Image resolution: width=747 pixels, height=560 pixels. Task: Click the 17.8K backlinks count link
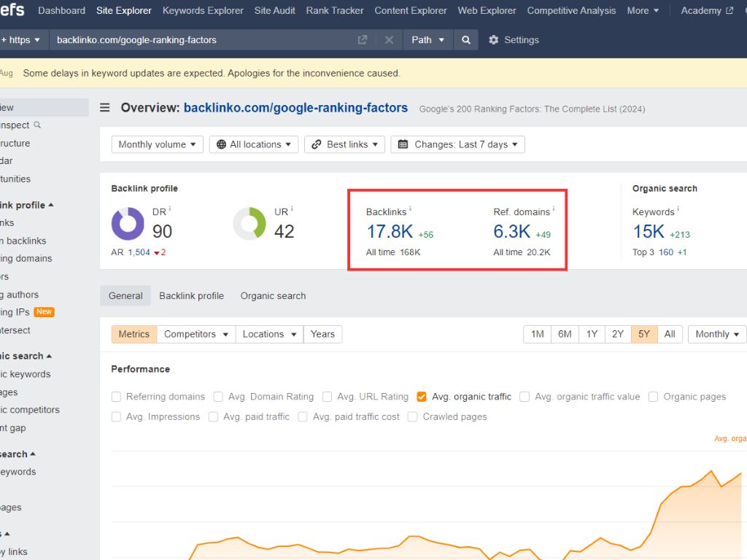390,232
